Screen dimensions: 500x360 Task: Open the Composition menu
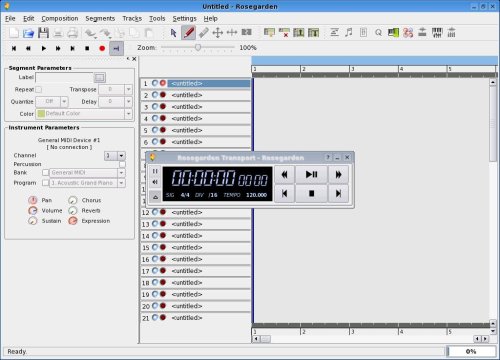60,18
